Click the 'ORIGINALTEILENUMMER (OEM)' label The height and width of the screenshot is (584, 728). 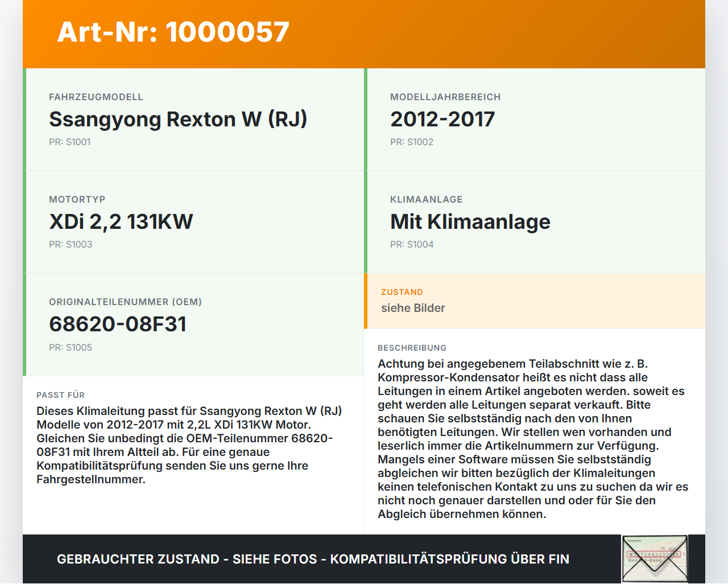pos(126,302)
